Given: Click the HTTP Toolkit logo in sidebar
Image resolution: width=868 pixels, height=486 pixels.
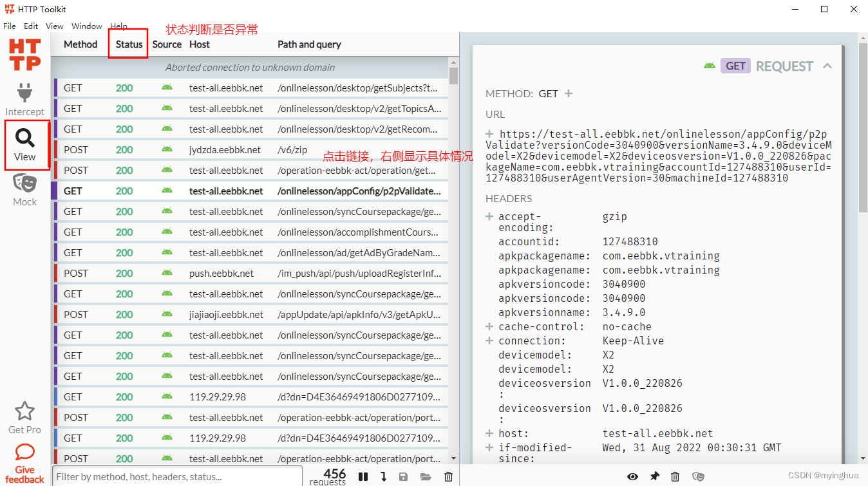Looking at the screenshot, I should coord(25,55).
